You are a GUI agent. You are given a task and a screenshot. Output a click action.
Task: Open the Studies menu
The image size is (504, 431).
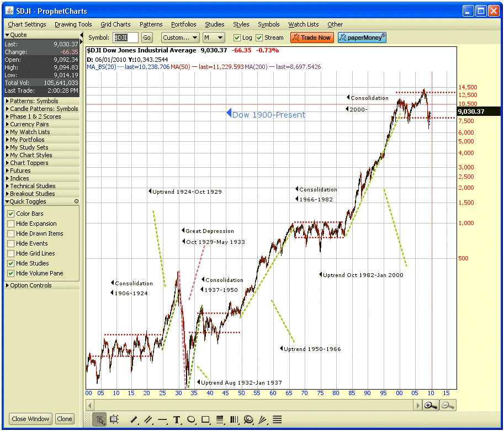[214, 24]
